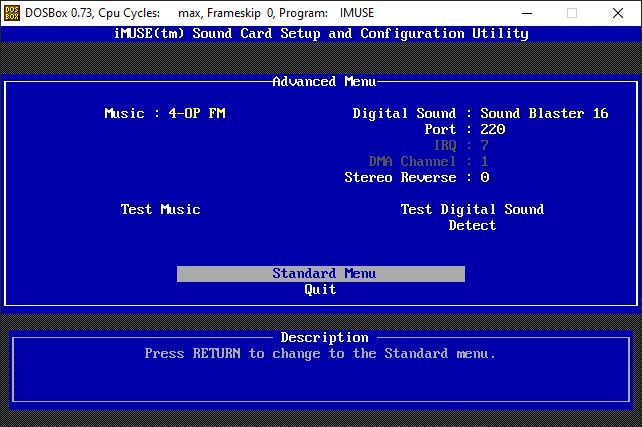
Task: Click the Detect option
Action: (472, 225)
